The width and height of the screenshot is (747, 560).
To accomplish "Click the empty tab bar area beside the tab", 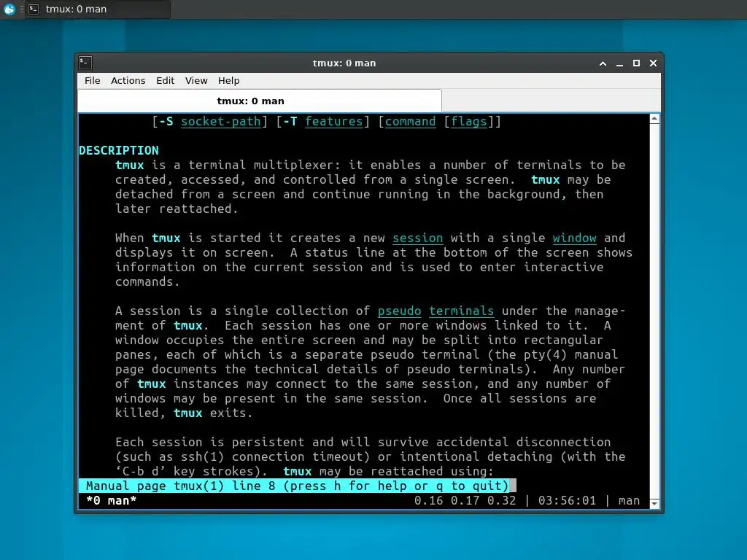I will (x=551, y=101).
